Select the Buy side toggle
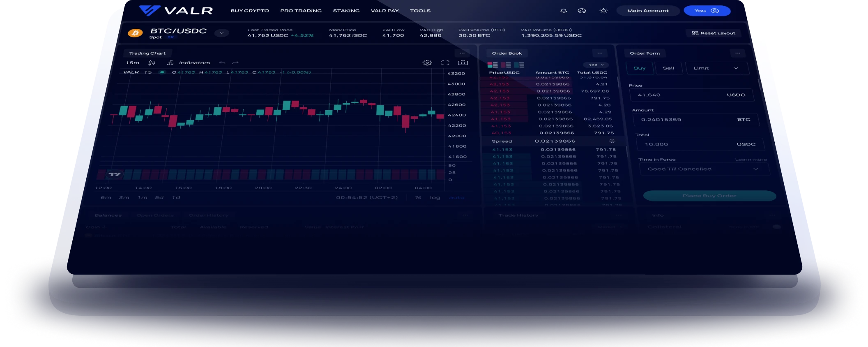Viewport: 868px width, 347px height. 640,68
